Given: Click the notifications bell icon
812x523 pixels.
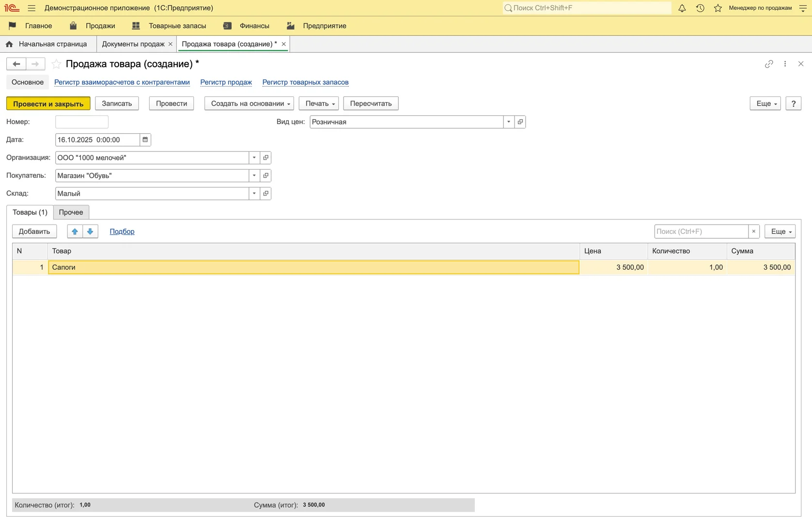Looking at the screenshot, I should [x=682, y=8].
